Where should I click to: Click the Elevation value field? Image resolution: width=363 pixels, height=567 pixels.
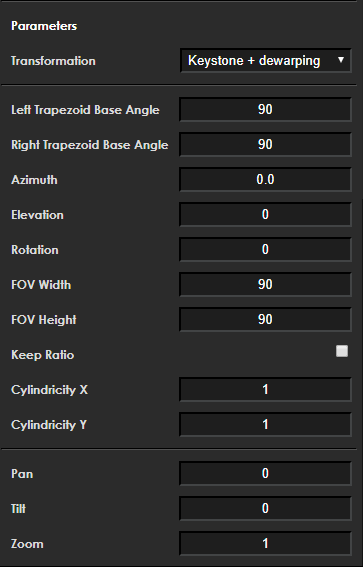[x=265, y=214]
